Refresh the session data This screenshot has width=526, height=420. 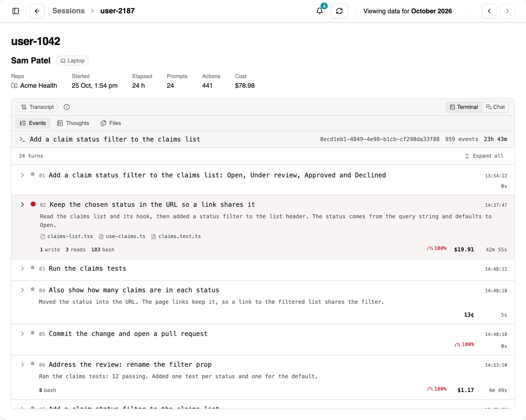click(339, 11)
